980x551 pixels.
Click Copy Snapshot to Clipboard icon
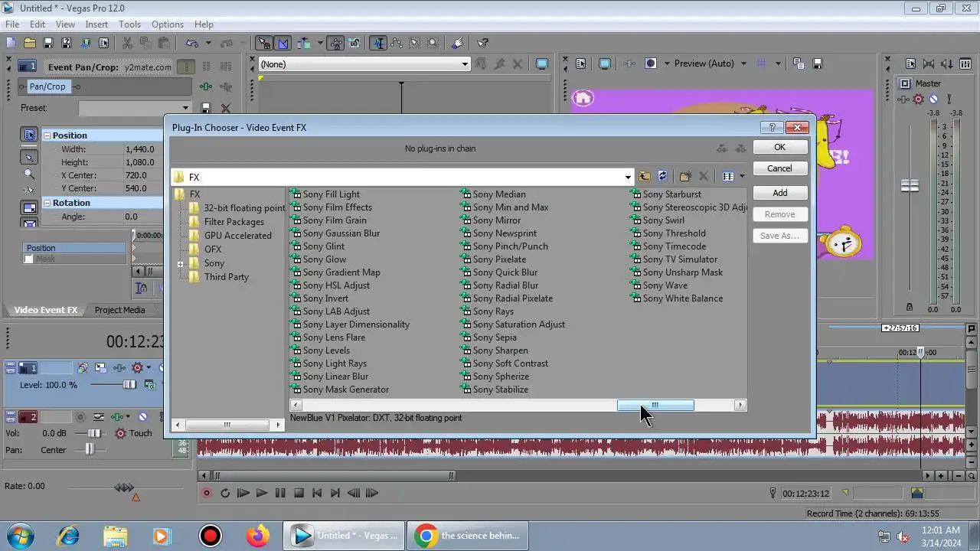pyautogui.click(x=799, y=64)
